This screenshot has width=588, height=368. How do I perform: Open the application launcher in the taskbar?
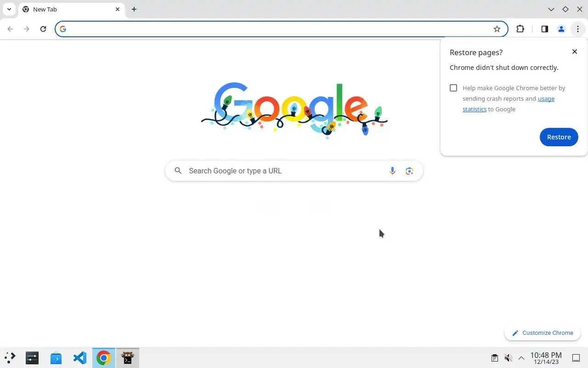(x=10, y=357)
